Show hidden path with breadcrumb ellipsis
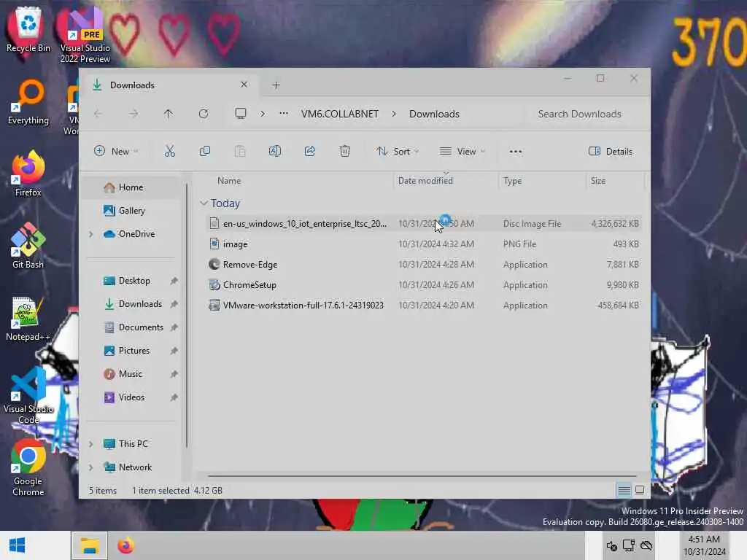747x560 pixels. [x=284, y=113]
